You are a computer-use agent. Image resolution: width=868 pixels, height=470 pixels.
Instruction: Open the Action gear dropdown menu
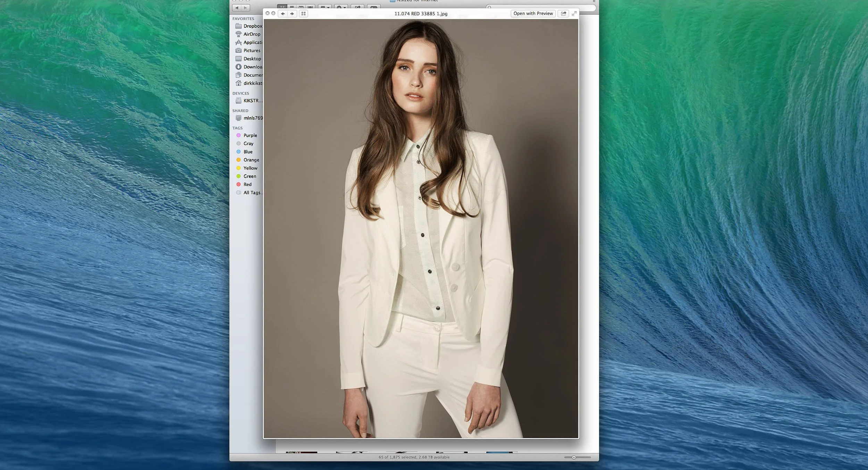coord(341,7)
